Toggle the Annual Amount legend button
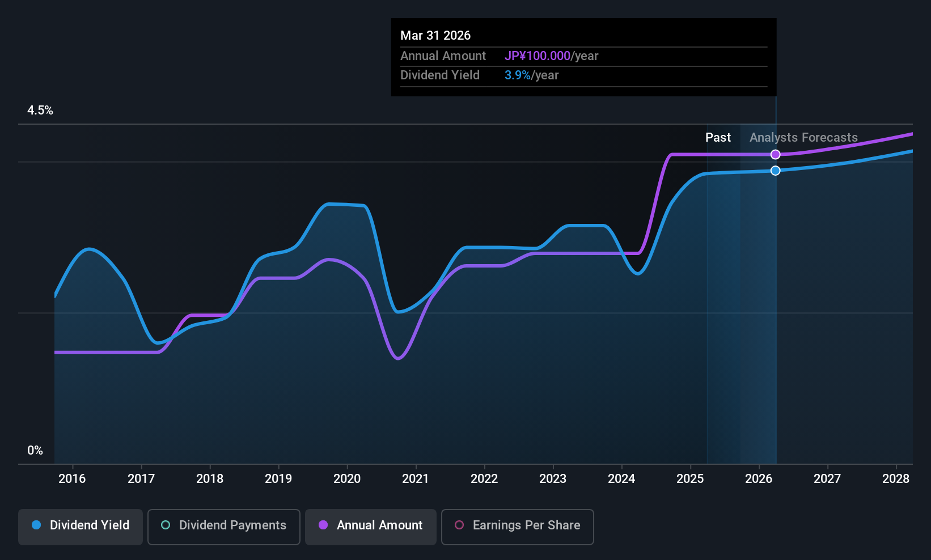The width and height of the screenshot is (931, 560). (x=371, y=527)
